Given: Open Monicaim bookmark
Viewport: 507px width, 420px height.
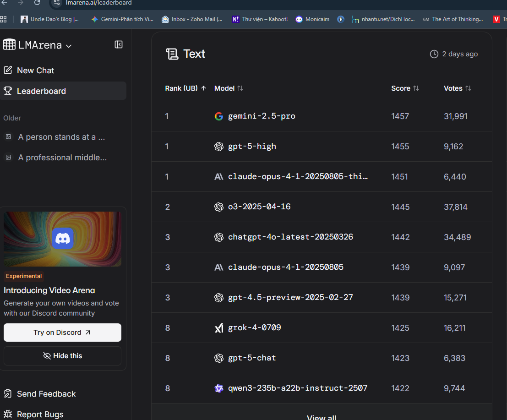Looking at the screenshot, I should (x=312, y=19).
